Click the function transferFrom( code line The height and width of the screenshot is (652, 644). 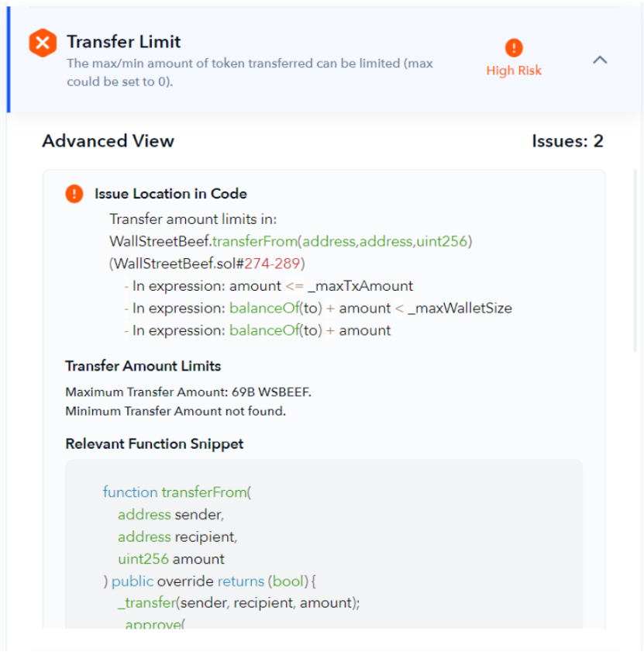coord(177,492)
